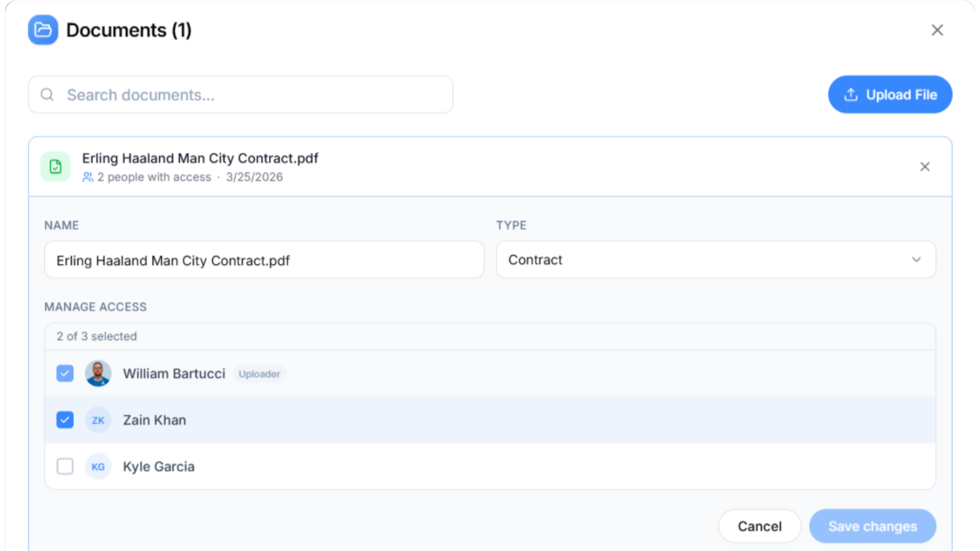980x551 pixels.
Task: Click William Bartucci's profile avatar
Action: (98, 373)
